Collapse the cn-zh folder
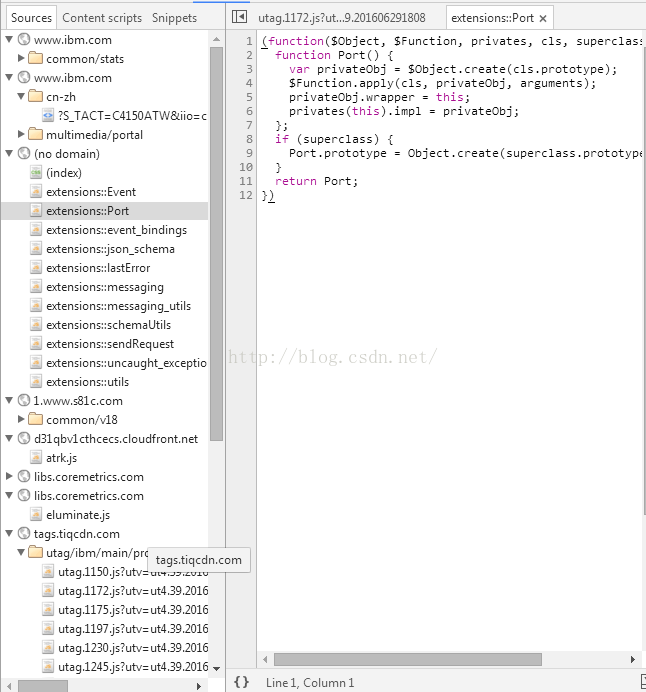This screenshot has width=646, height=692. point(21,96)
